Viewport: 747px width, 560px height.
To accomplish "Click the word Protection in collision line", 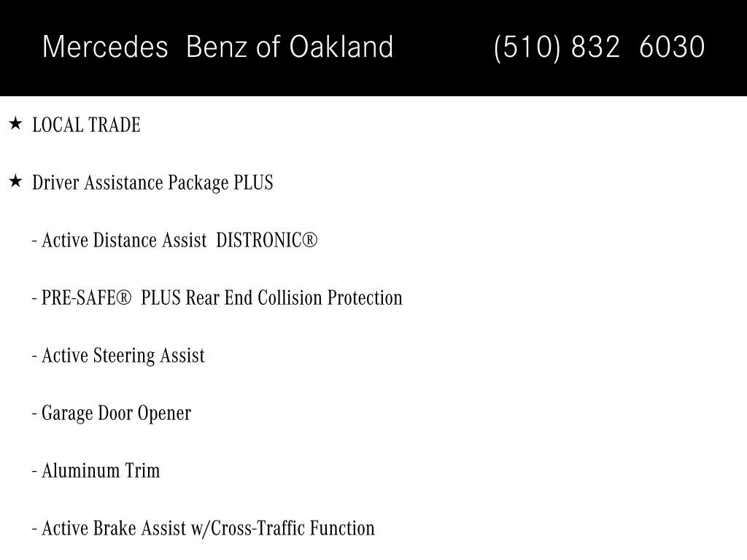I will [x=365, y=298].
